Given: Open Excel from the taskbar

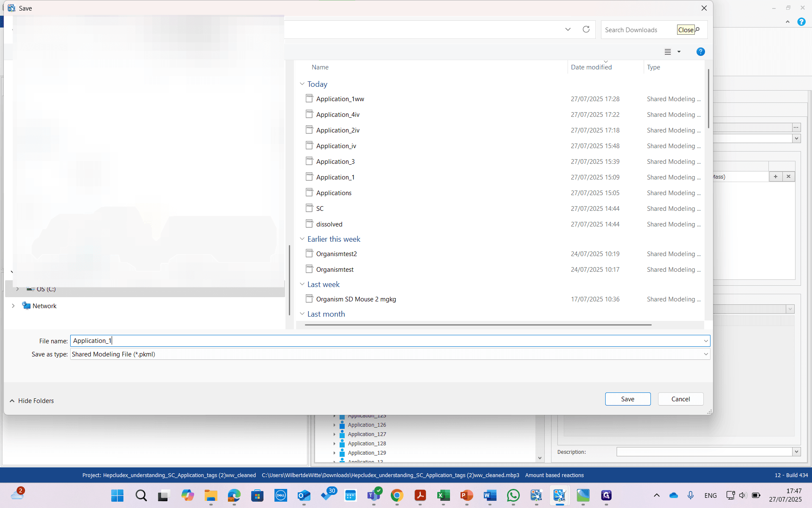Looking at the screenshot, I should [x=443, y=495].
